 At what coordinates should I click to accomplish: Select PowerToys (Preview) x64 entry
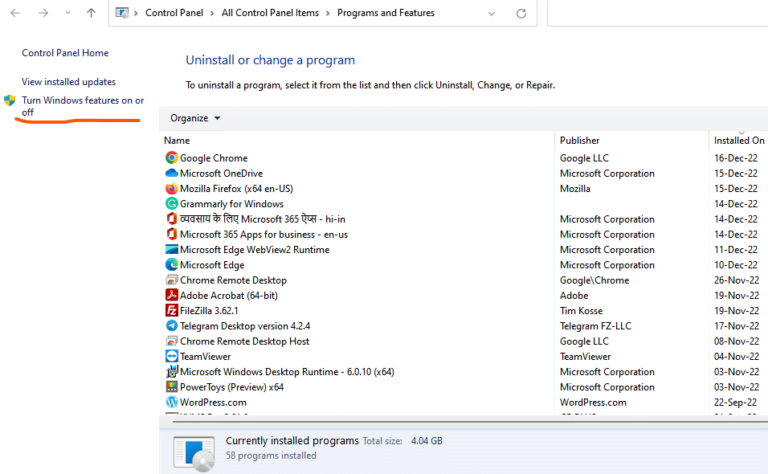point(232,387)
